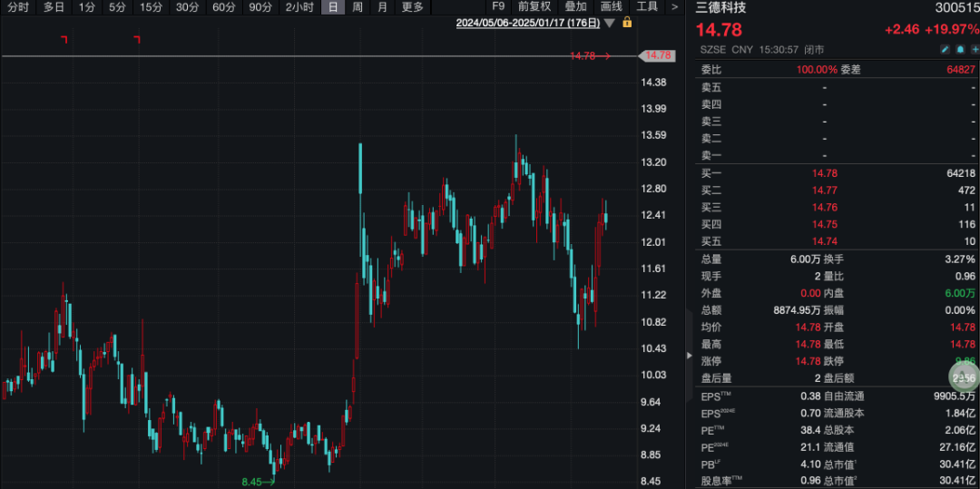Select the 15分 period
The width and height of the screenshot is (980, 489).
click(x=151, y=7)
